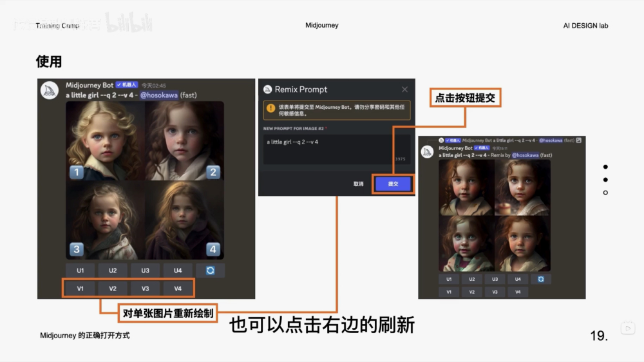Click V1 variation button in left panel
644x362 pixels.
pyautogui.click(x=80, y=289)
